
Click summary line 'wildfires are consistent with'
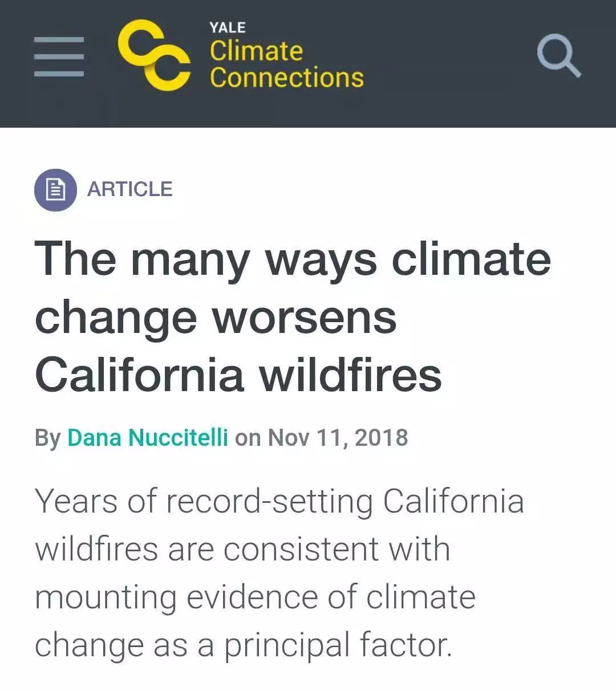click(242, 550)
